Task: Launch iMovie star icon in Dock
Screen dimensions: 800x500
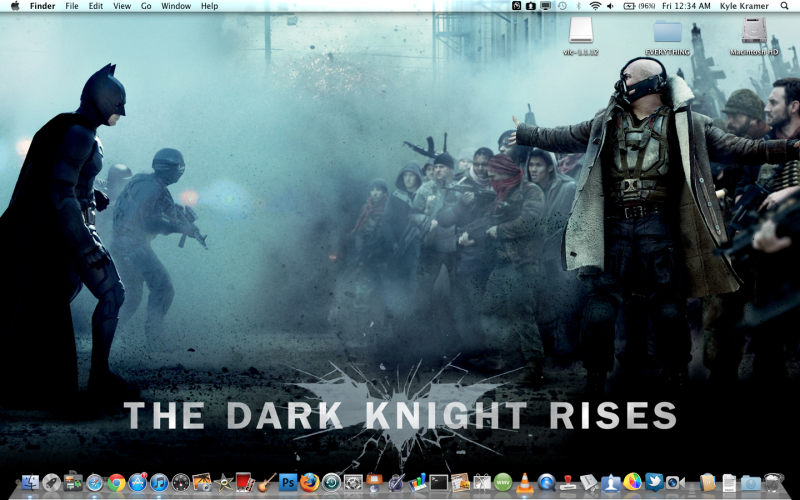Action: pyautogui.click(x=223, y=483)
